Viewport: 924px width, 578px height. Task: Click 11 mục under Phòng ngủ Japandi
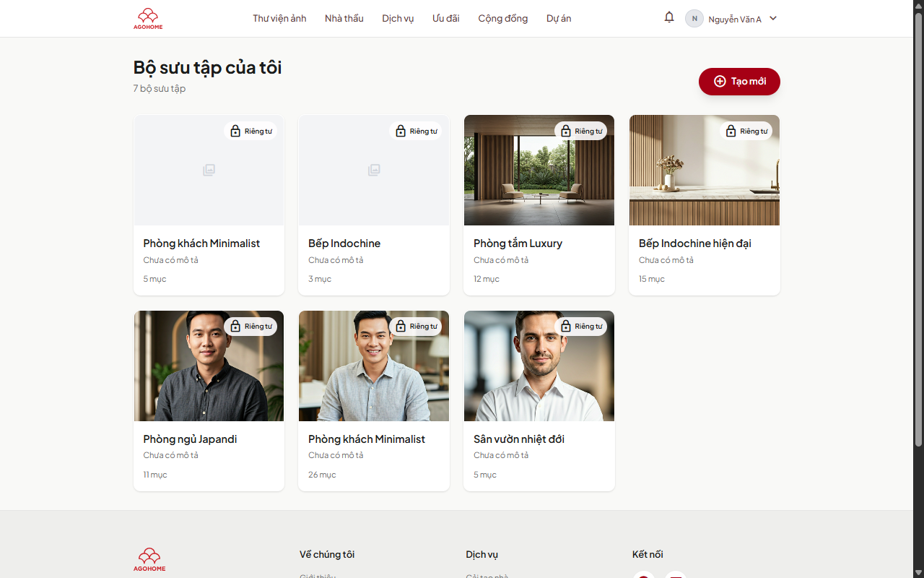click(x=155, y=475)
